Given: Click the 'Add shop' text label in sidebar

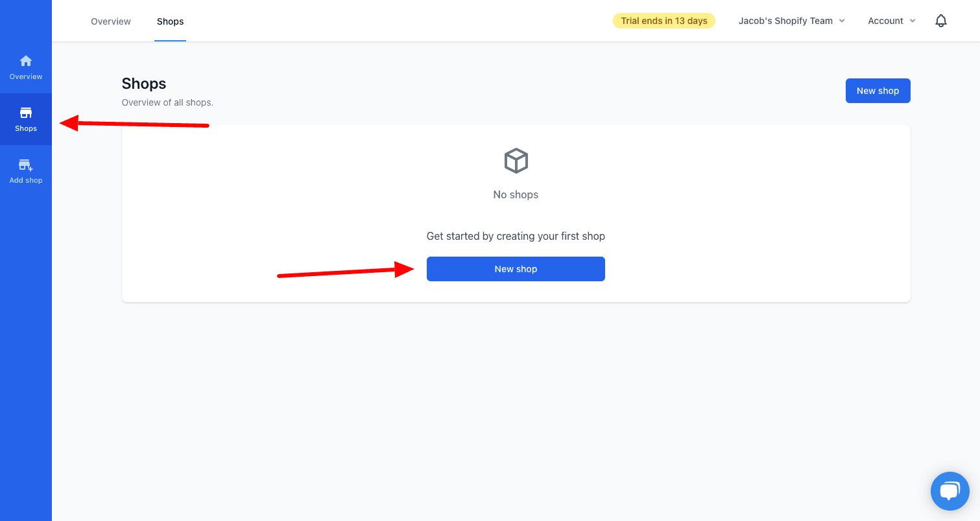Looking at the screenshot, I should tap(26, 180).
